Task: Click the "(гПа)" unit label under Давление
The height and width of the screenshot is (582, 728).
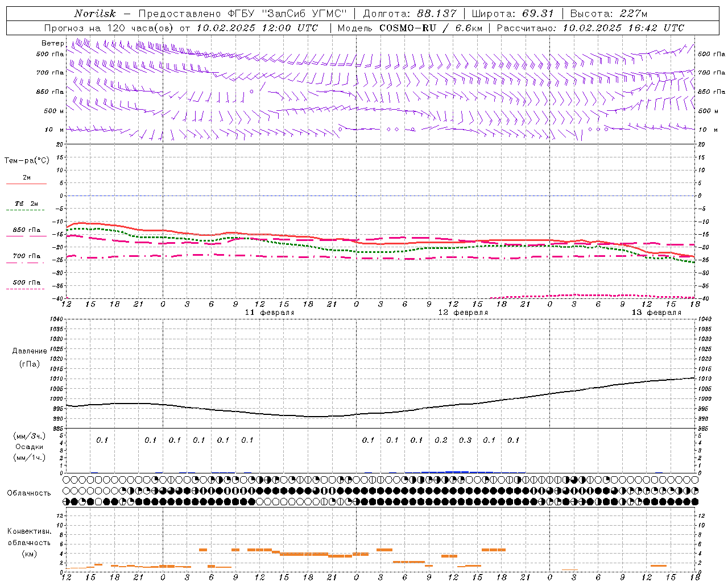Action: pos(30,364)
